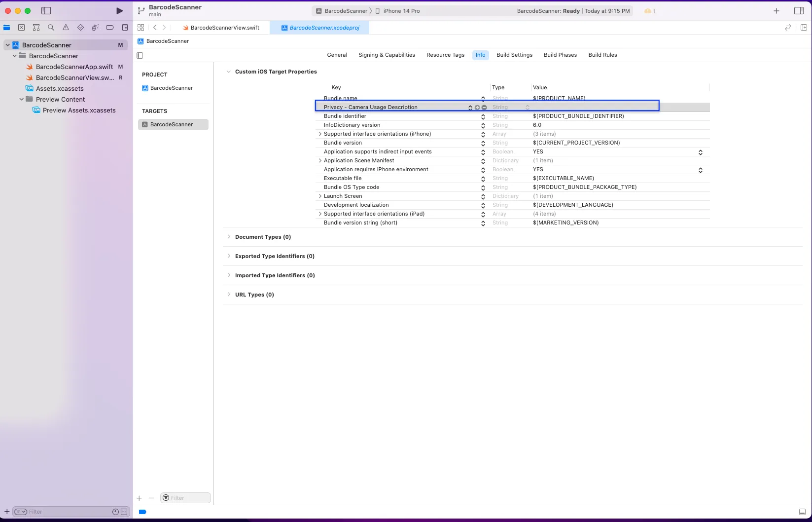Click remove row icon on Camera Usage row
812x522 pixels.
point(484,108)
